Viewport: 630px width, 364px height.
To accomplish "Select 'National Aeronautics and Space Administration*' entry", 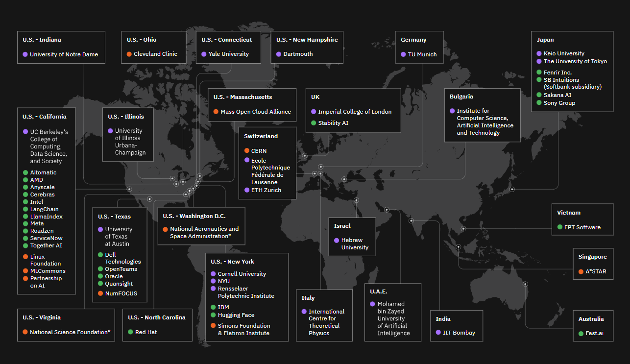I will tap(204, 232).
